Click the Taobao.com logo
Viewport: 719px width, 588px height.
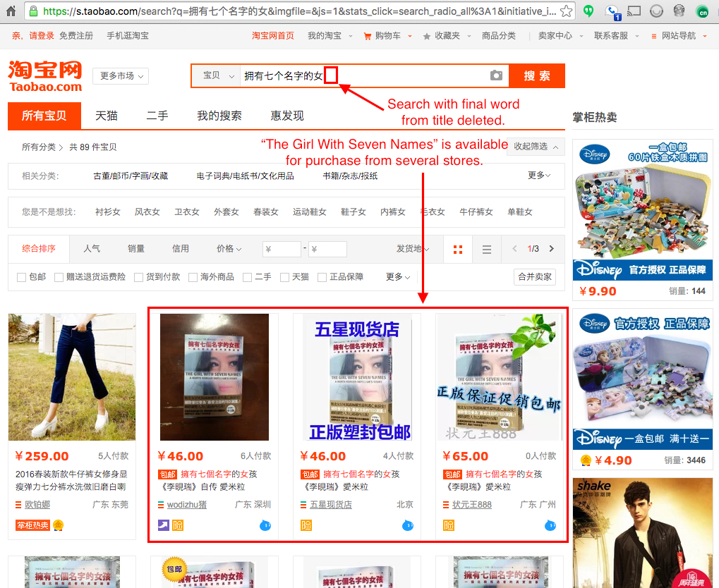pyautogui.click(x=45, y=76)
